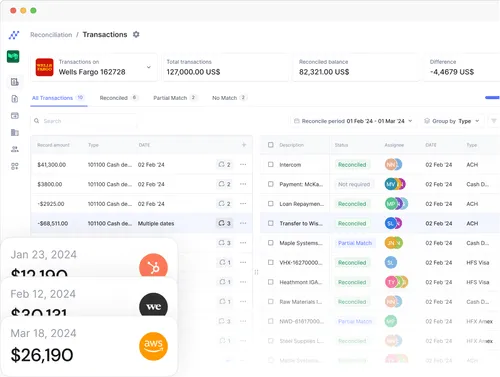
Task: Click match count 3 on -$68,511.00 row
Action: tap(224, 223)
